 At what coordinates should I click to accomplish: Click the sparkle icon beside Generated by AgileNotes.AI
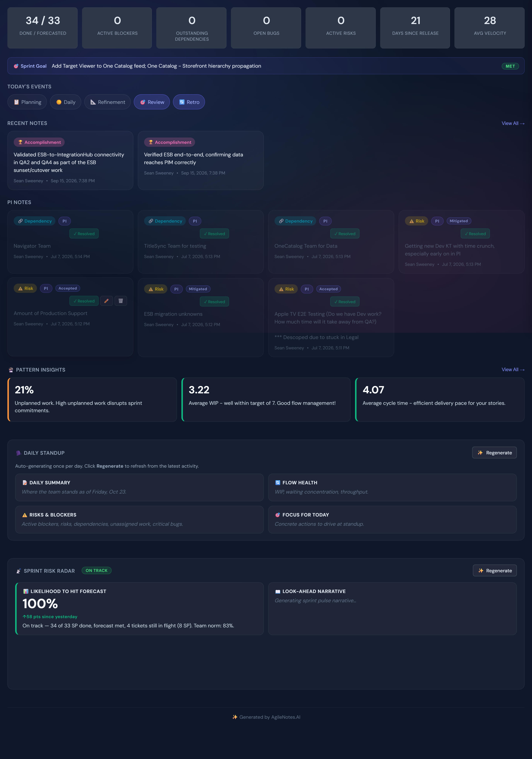tap(235, 717)
